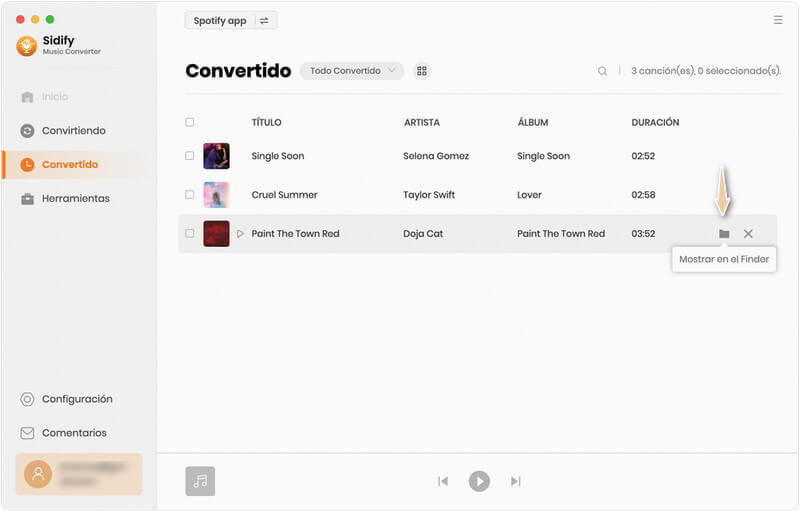Click the Taylor Swift artist cell
800x511 pixels.
click(x=429, y=195)
